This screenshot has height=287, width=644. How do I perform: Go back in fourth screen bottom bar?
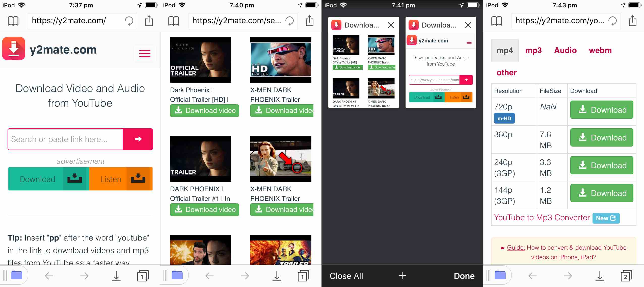click(532, 276)
